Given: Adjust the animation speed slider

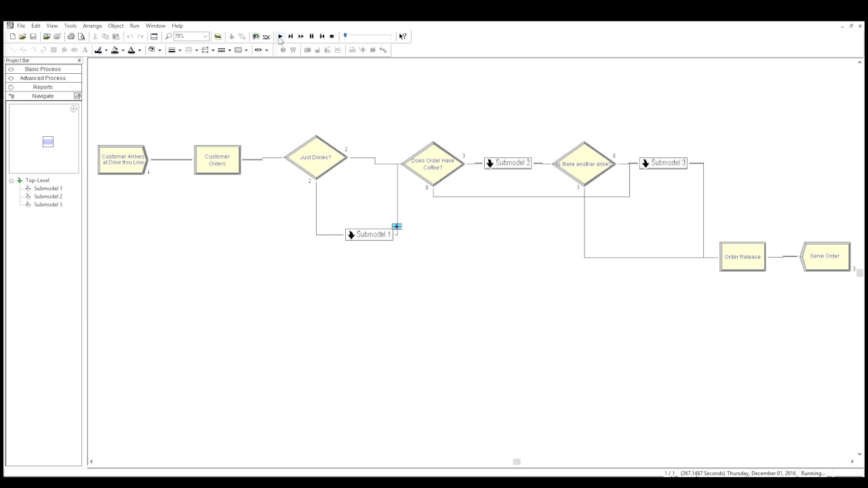Looking at the screenshot, I should pos(345,36).
